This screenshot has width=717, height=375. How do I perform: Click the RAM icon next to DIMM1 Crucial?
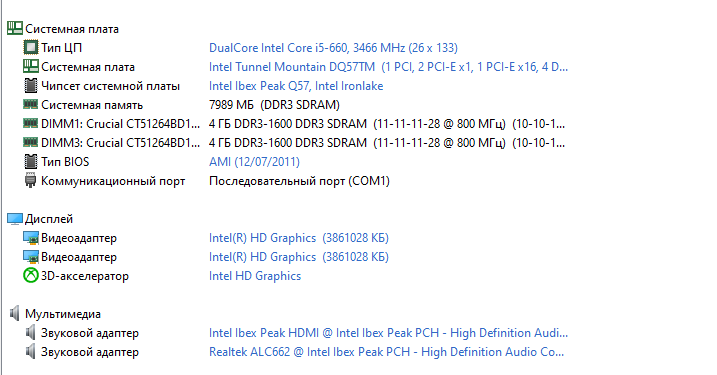pyautogui.click(x=31, y=123)
